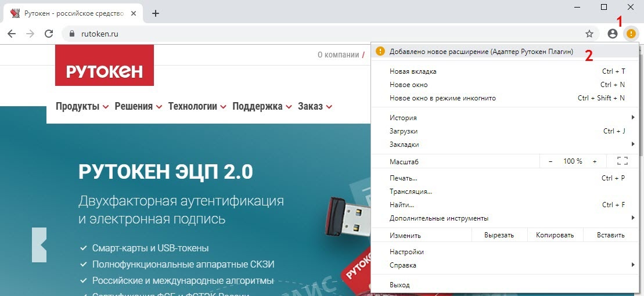
Task: Choose Выход from the menu
Action: click(x=505, y=285)
